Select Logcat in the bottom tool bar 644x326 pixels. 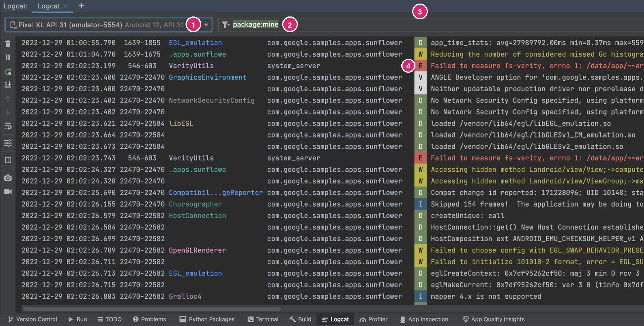tap(335, 319)
